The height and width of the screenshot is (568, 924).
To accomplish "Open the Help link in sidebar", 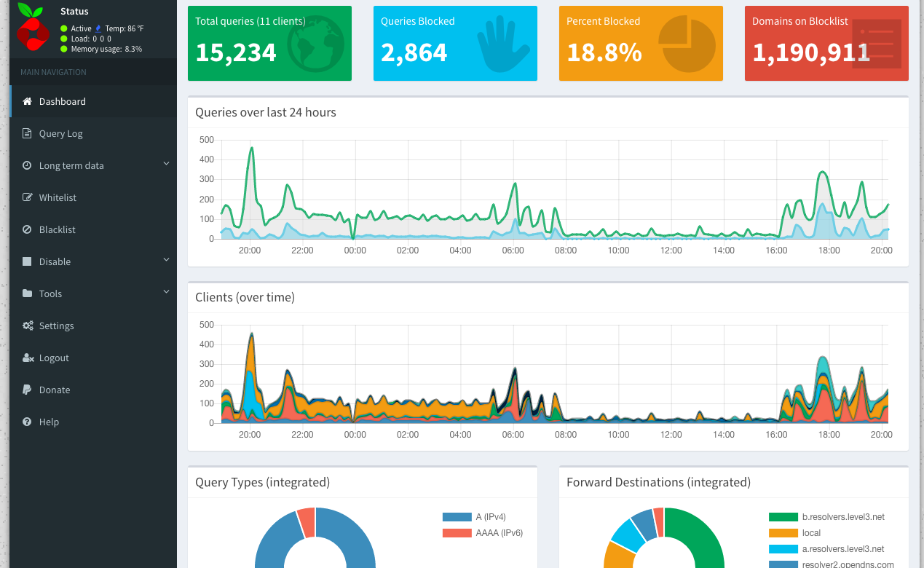I will [x=94, y=422].
